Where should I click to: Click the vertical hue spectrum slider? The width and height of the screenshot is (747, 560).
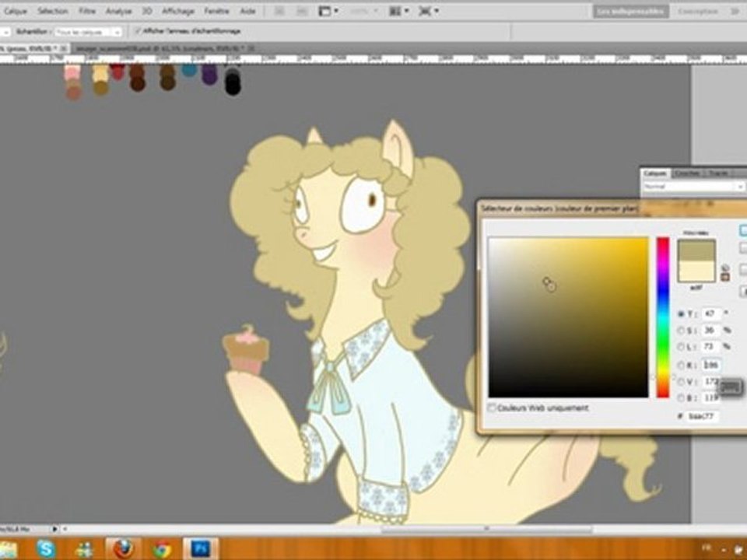click(x=663, y=317)
